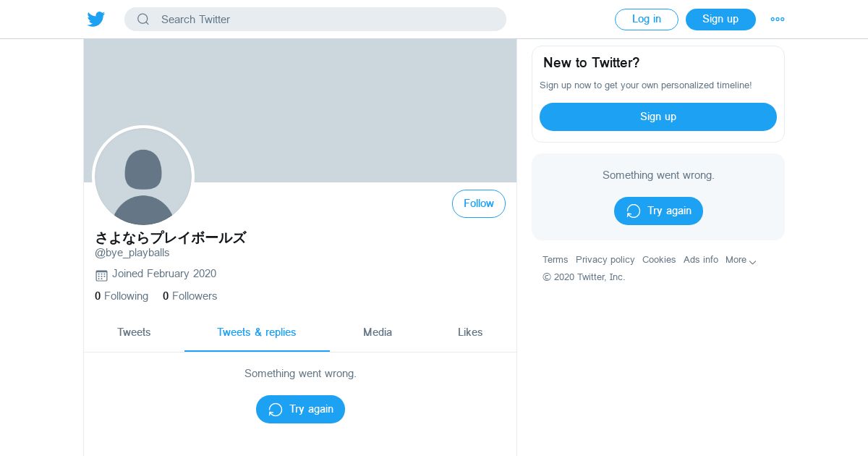The image size is (868, 456).
Task: Open the three-dots overflow menu
Action: [x=778, y=20]
